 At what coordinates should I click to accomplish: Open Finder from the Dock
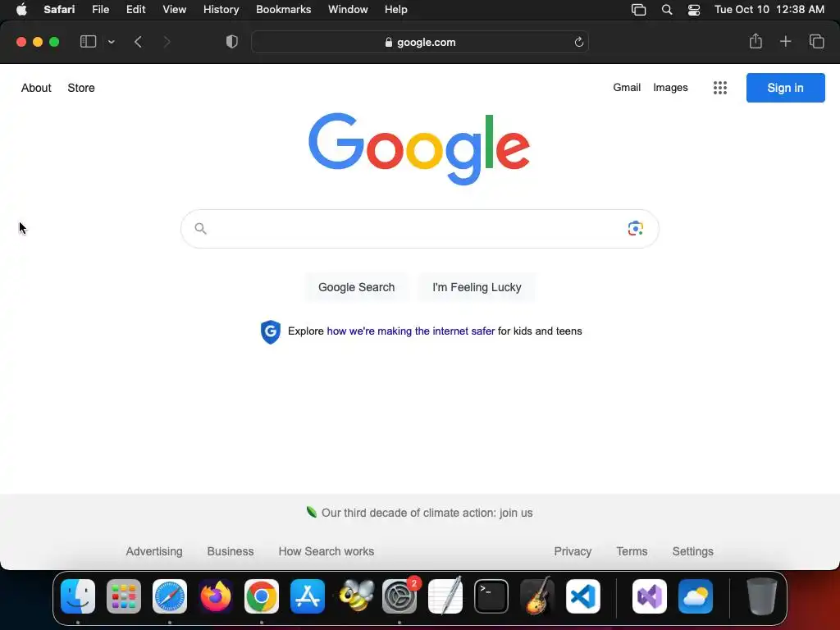[x=78, y=596]
